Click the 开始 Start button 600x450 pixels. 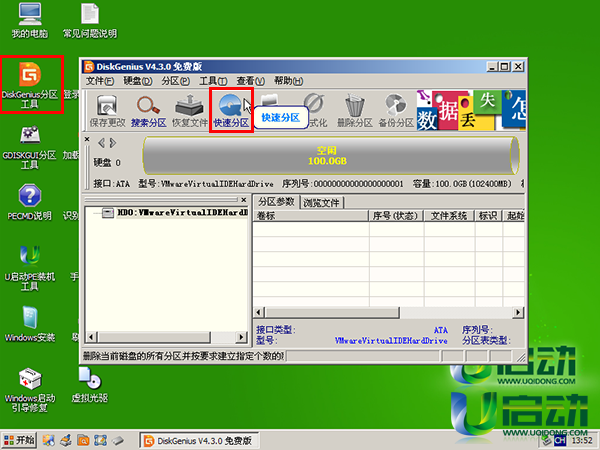point(19,440)
